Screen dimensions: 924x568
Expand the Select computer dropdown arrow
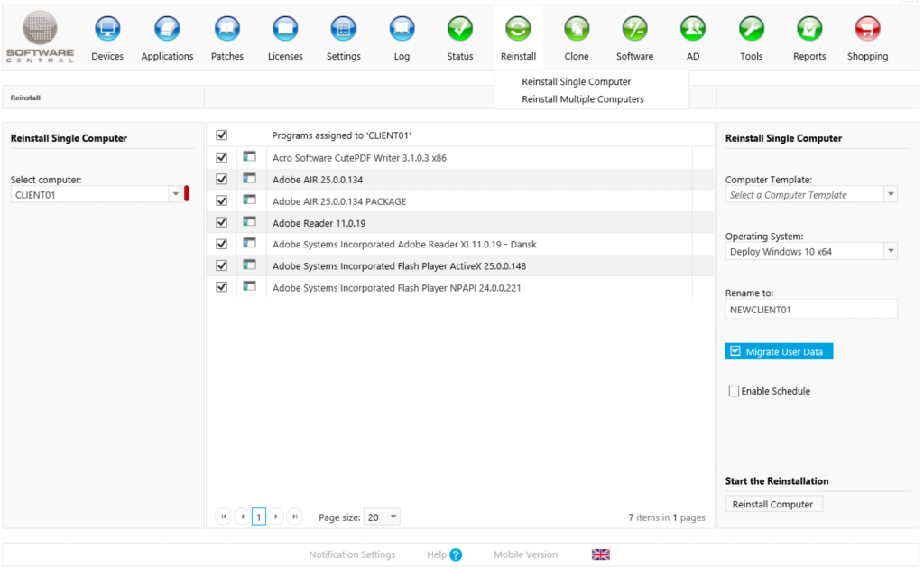pyautogui.click(x=175, y=194)
